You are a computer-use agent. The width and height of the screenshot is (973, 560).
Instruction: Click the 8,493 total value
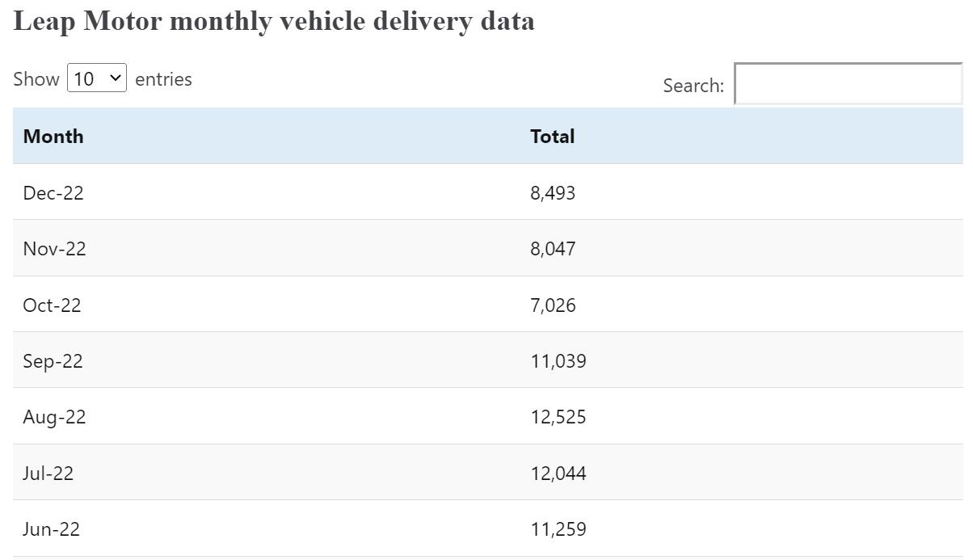(553, 192)
